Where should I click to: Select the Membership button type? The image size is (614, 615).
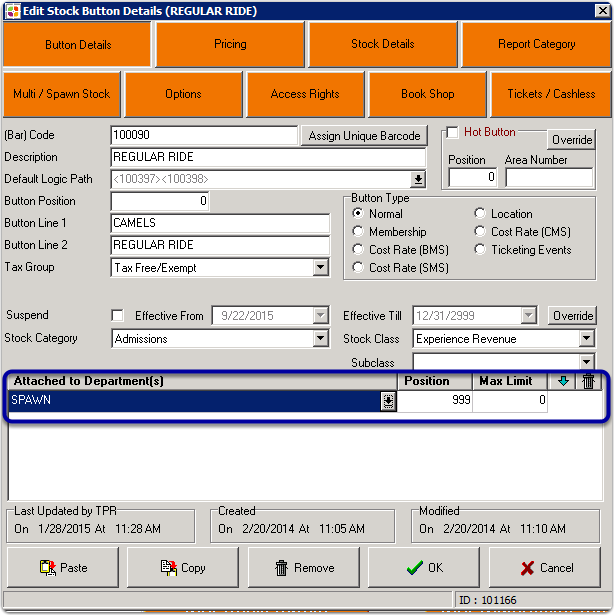pyautogui.click(x=359, y=232)
